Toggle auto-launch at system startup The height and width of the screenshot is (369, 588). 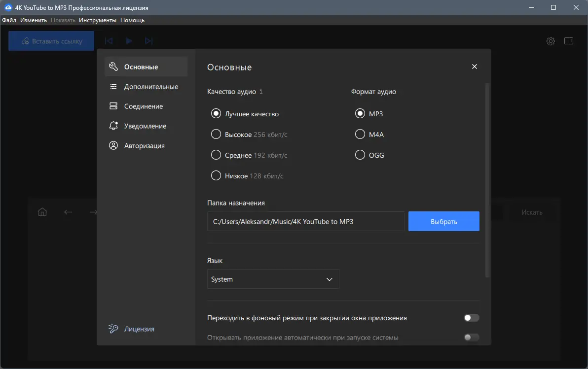[x=471, y=338]
